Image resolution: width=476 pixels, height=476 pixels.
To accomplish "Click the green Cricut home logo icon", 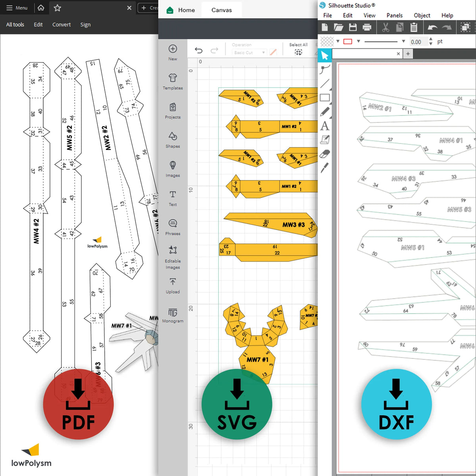I will (170, 10).
